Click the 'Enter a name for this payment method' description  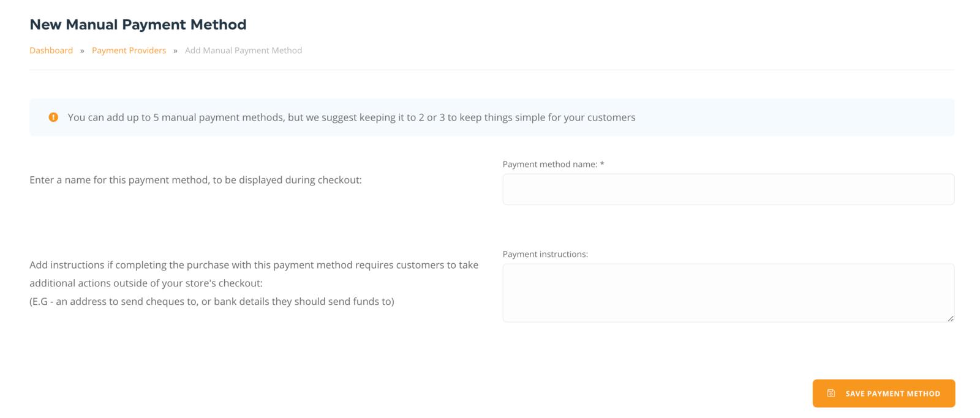tap(195, 180)
